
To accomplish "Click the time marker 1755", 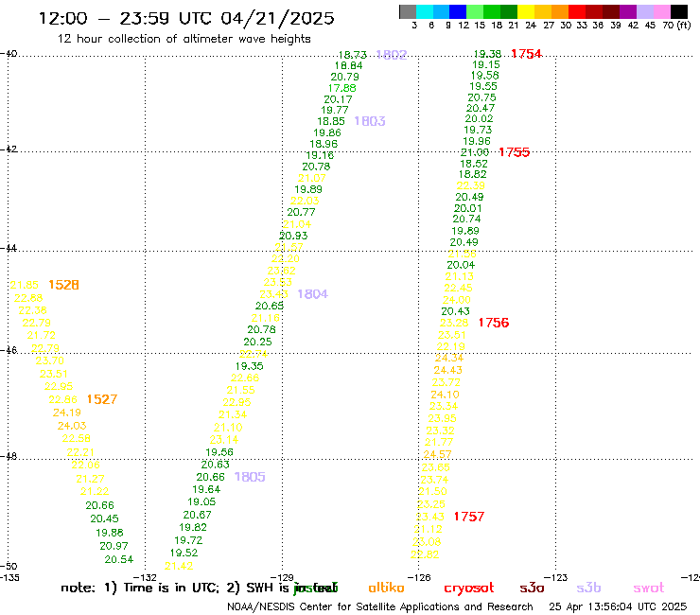I will click(x=515, y=152).
